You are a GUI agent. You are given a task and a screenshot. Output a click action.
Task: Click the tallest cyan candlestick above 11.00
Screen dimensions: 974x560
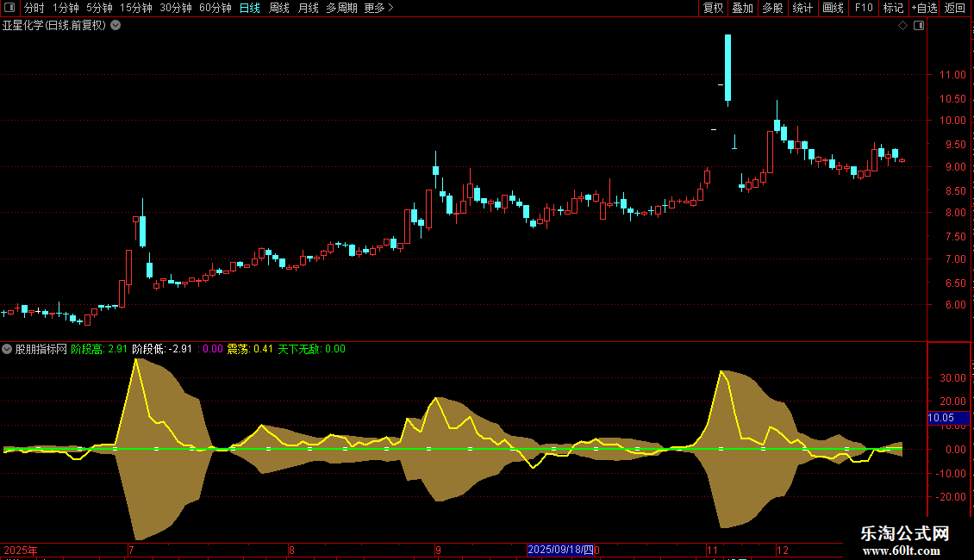(728, 67)
